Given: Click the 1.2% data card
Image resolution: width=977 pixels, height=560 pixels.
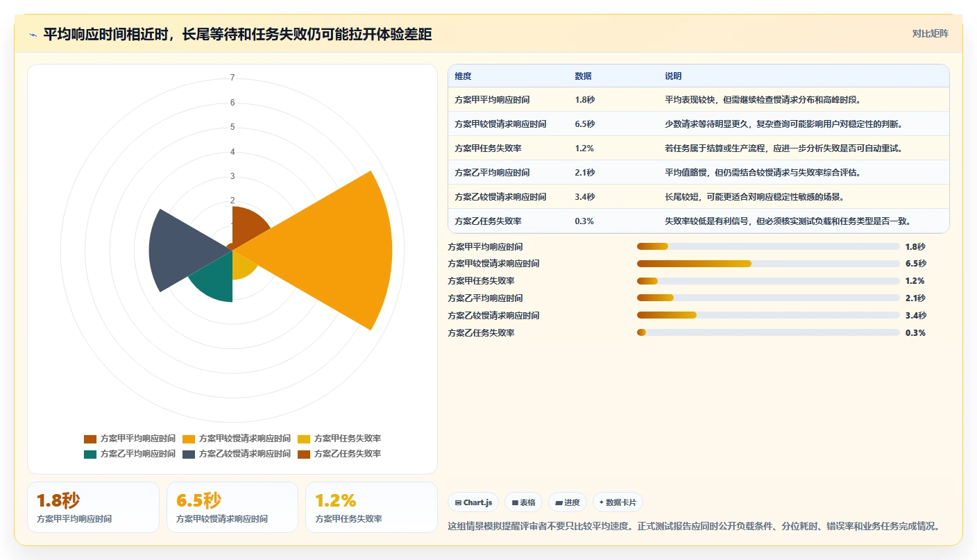Looking at the screenshot, I should click(371, 507).
